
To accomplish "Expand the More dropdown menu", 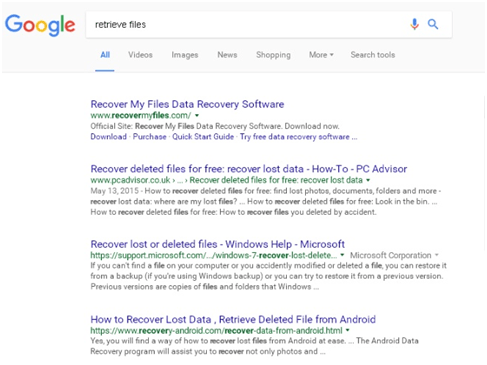I will [321, 55].
